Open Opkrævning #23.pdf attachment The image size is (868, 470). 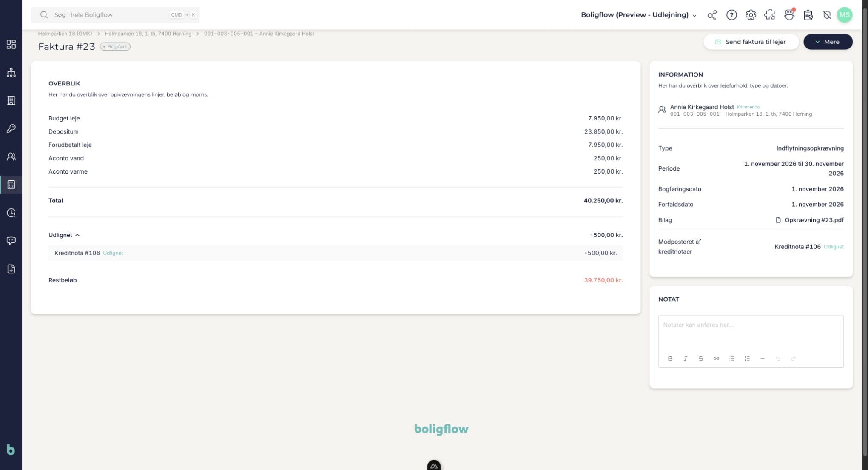809,220
